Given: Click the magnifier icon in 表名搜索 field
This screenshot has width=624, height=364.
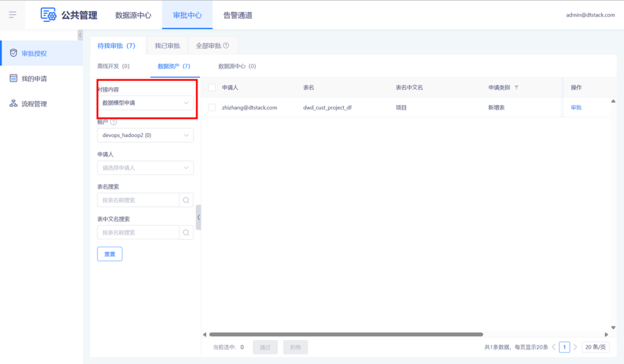Looking at the screenshot, I should click(186, 199).
